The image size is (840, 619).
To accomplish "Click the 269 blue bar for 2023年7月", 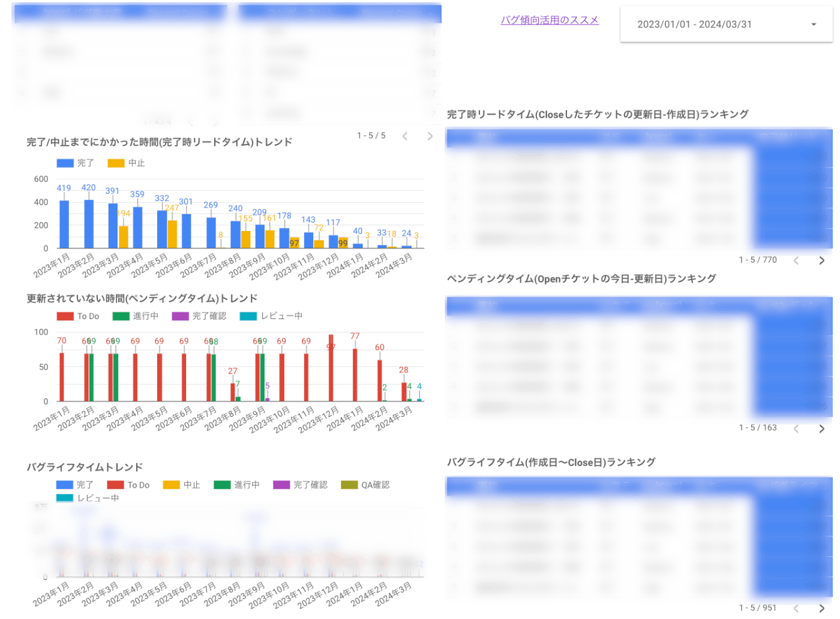I will click(x=211, y=233).
